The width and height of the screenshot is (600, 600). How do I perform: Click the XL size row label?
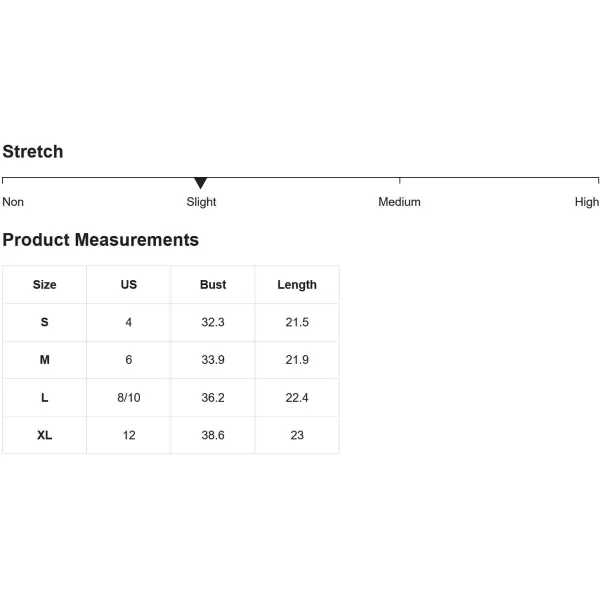44,435
